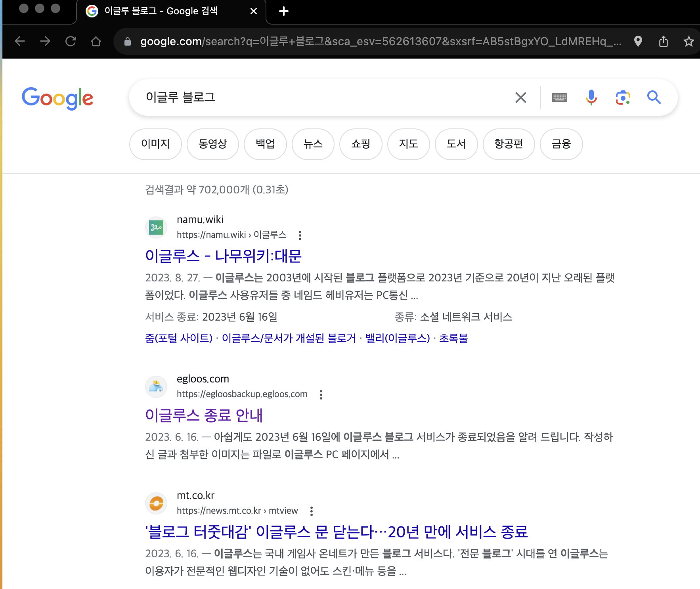Reload the page with the refresh icon
Image resolution: width=700 pixels, height=589 pixels.
pyautogui.click(x=71, y=41)
